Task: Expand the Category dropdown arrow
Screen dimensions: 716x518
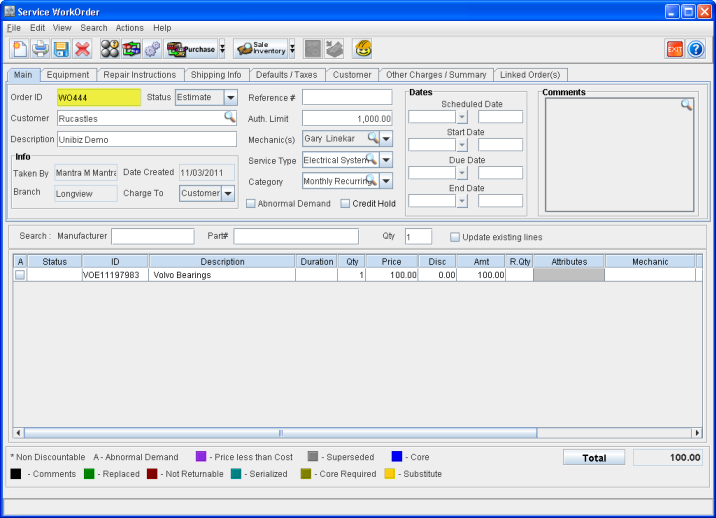Action: 386,181
